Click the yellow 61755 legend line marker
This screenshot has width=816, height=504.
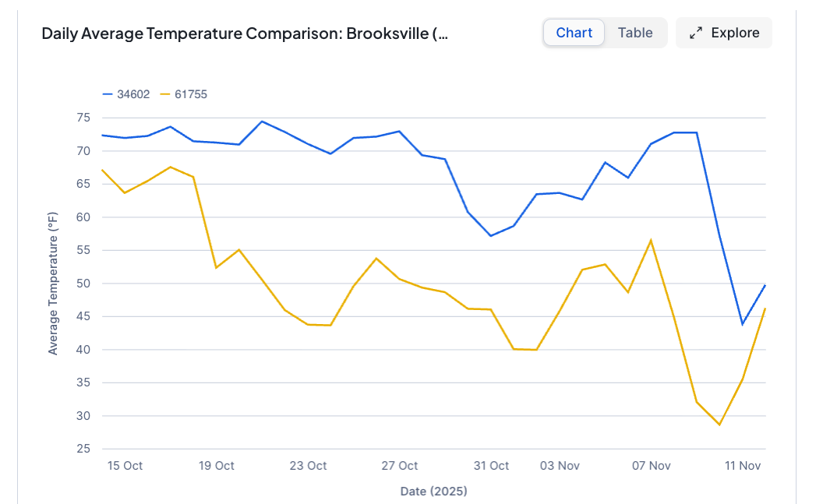(164, 94)
